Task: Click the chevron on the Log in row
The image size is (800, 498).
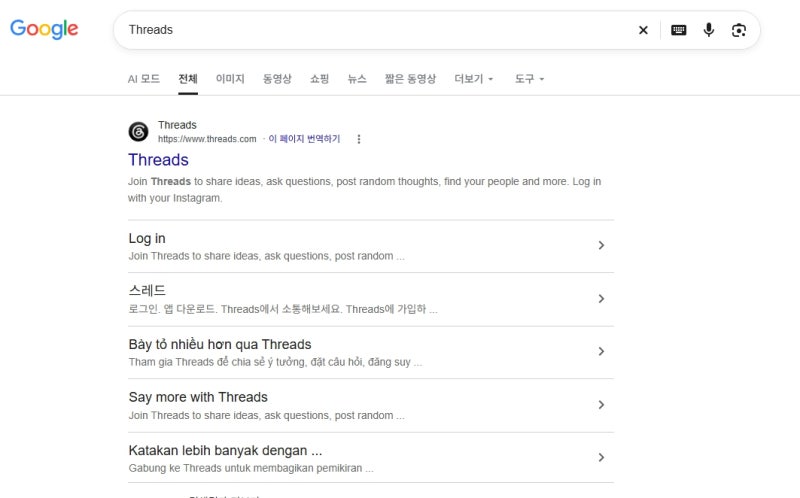Action: (x=602, y=245)
